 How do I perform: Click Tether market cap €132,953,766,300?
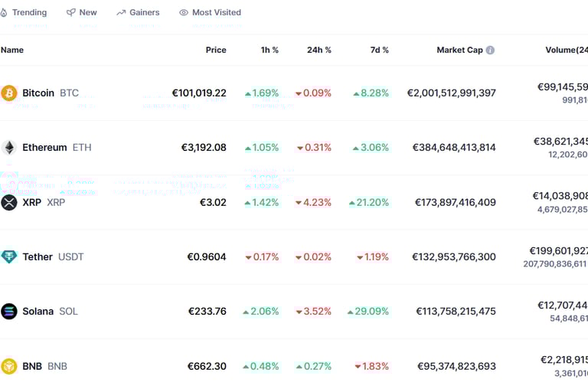click(x=454, y=257)
